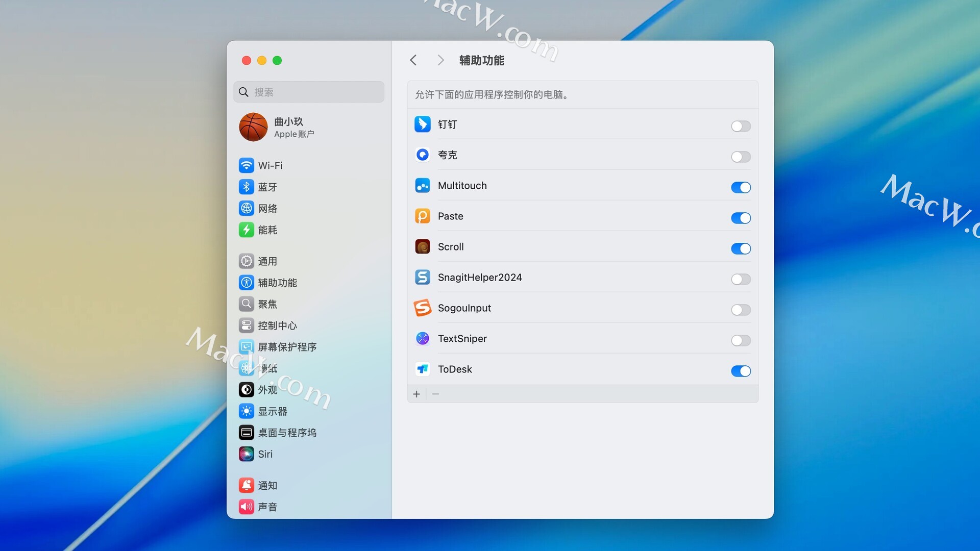The width and height of the screenshot is (980, 551).
Task: Open 通用 general gear icon
Action: [x=247, y=261]
